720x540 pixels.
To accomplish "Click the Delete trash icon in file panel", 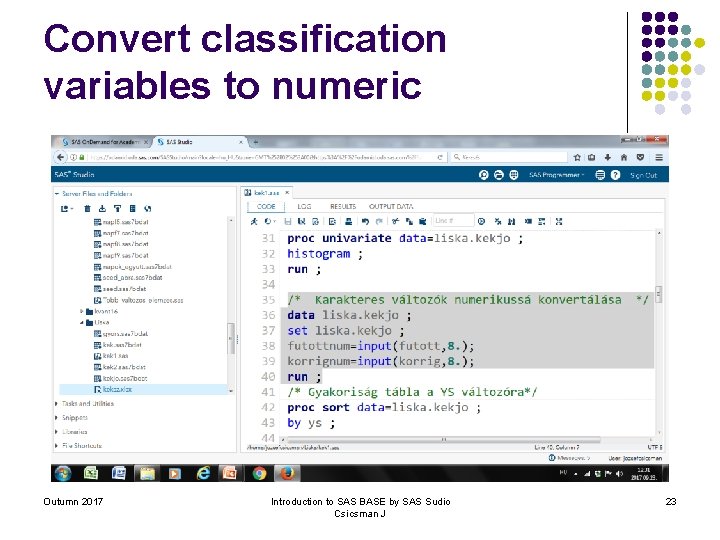I will pyautogui.click(x=87, y=209).
